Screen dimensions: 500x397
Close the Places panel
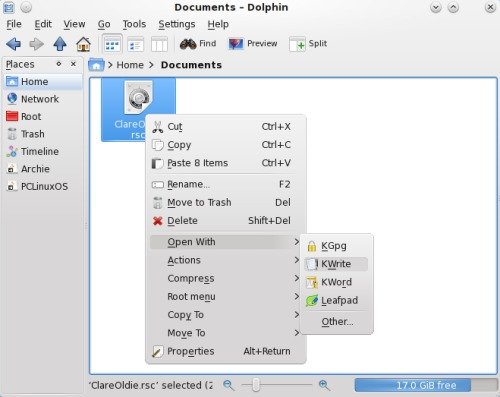tap(74, 64)
